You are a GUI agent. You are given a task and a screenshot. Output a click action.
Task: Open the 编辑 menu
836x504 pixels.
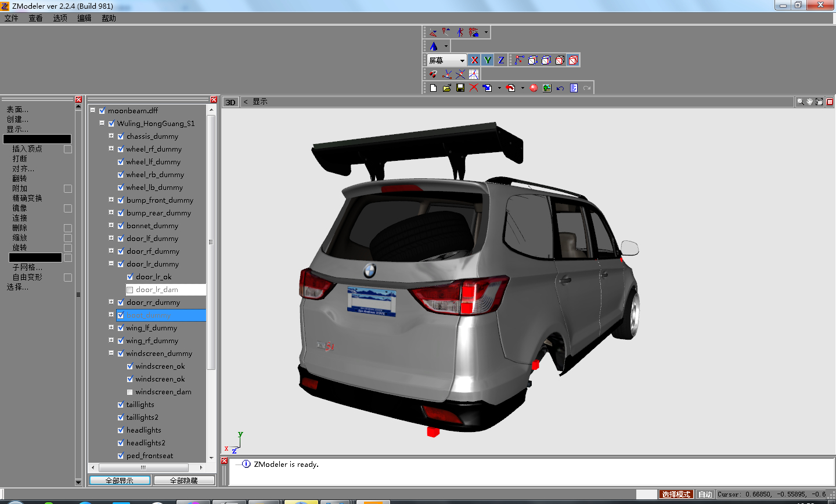[85, 18]
